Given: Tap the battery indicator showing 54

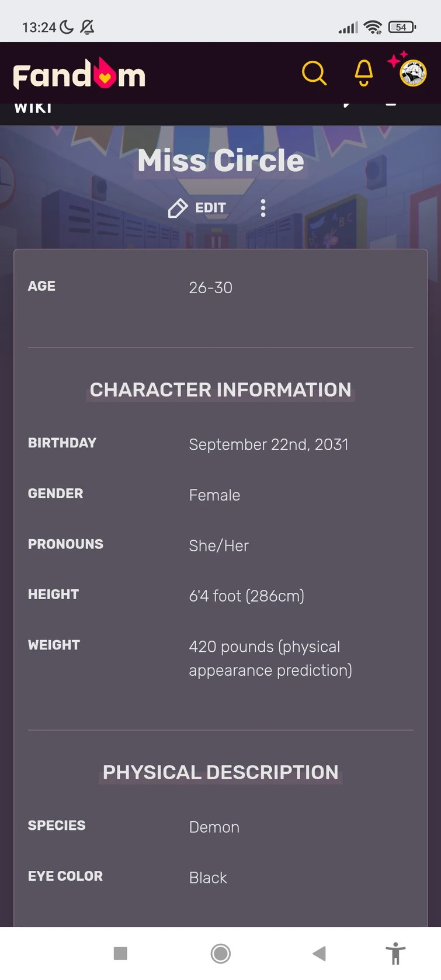Looking at the screenshot, I should [401, 27].
